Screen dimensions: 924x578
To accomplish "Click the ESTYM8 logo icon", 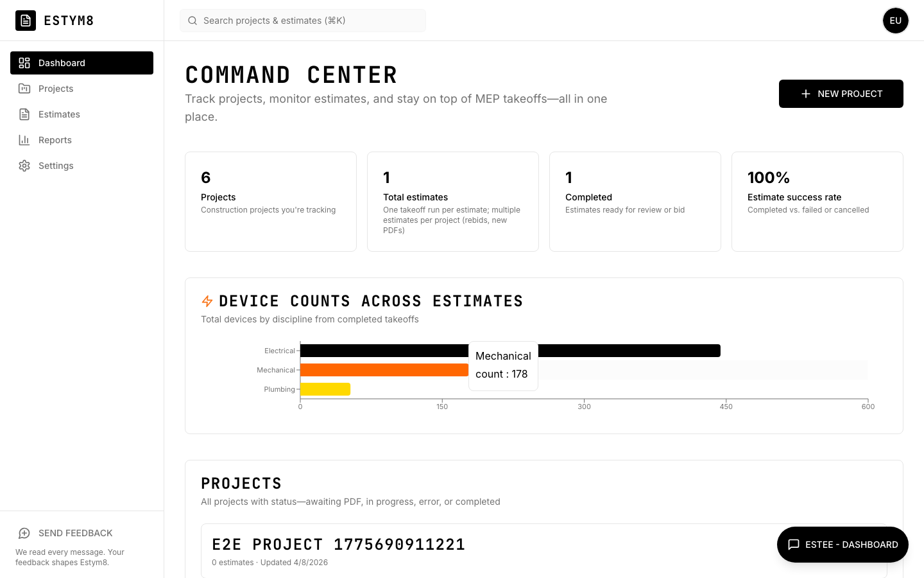I will click(26, 21).
